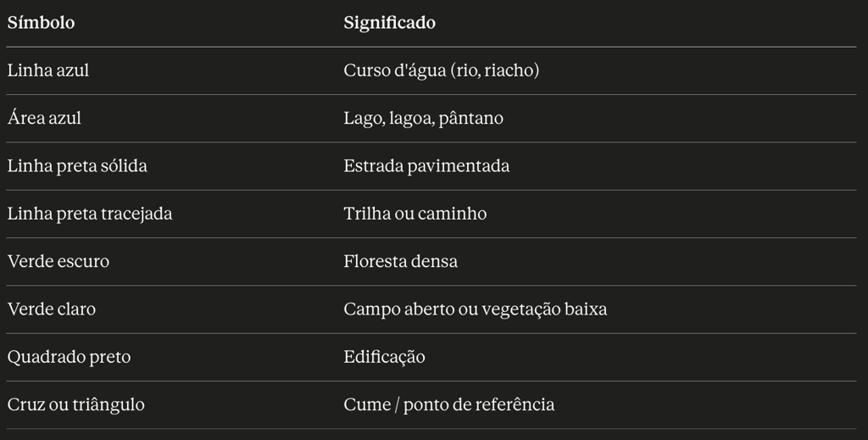Select the 'Área azul' cell
The image size is (868, 440).
point(44,118)
